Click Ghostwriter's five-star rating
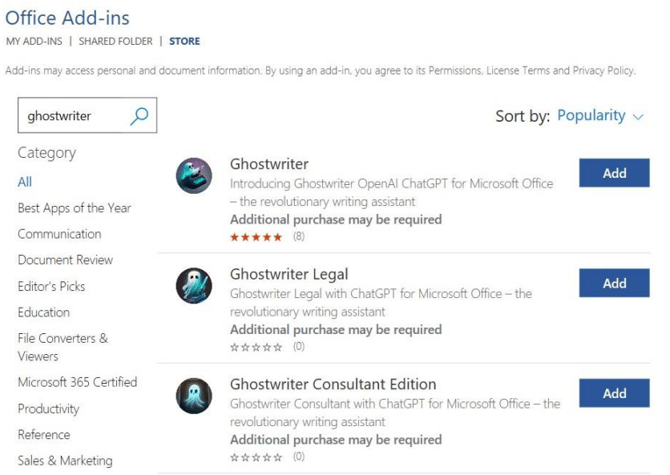Image resolution: width=670 pixels, height=475 pixels. click(x=256, y=237)
